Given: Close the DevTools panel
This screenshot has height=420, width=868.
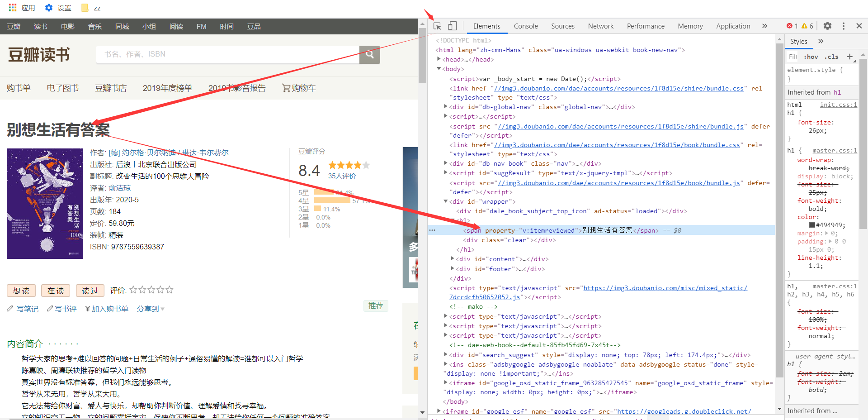Looking at the screenshot, I should [859, 26].
